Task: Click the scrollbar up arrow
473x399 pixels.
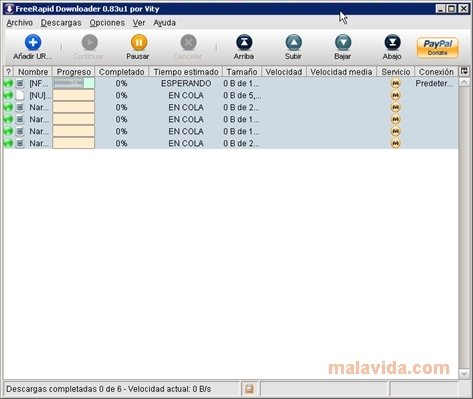Action: 464,82
